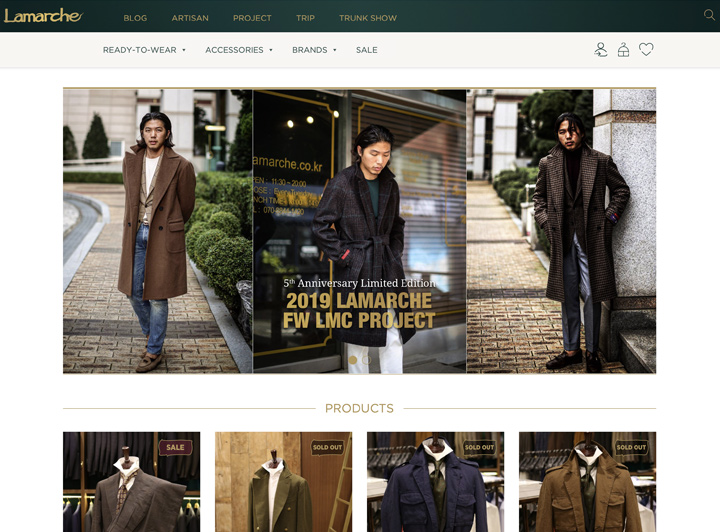Click the SALE badge on first product

pyautogui.click(x=175, y=447)
